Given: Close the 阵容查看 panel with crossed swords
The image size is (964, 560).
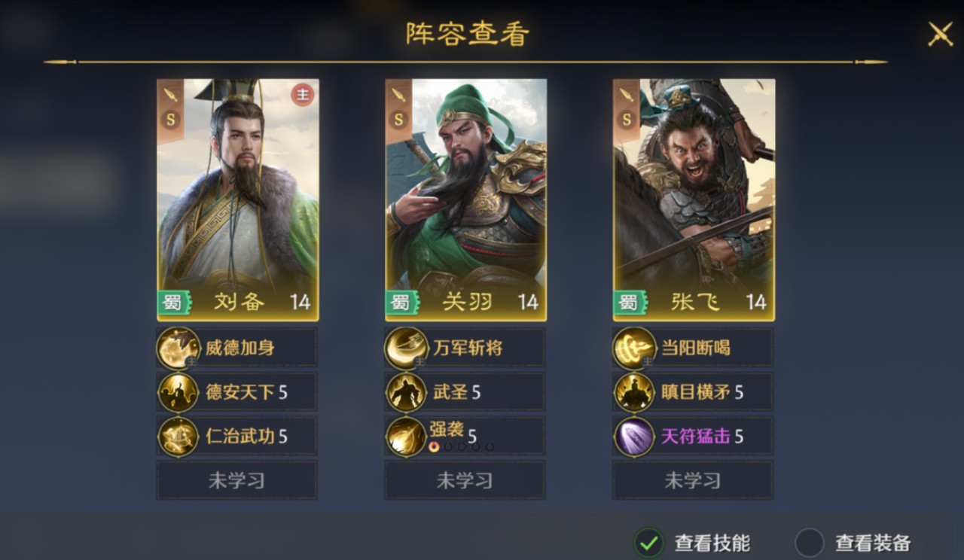Looking at the screenshot, I should click(940, 34).
